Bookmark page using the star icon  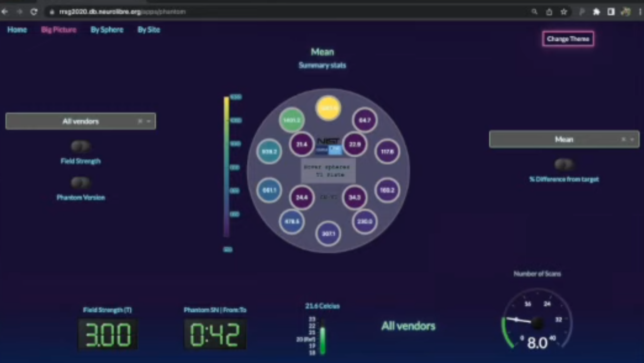click(x=564, y=12)
